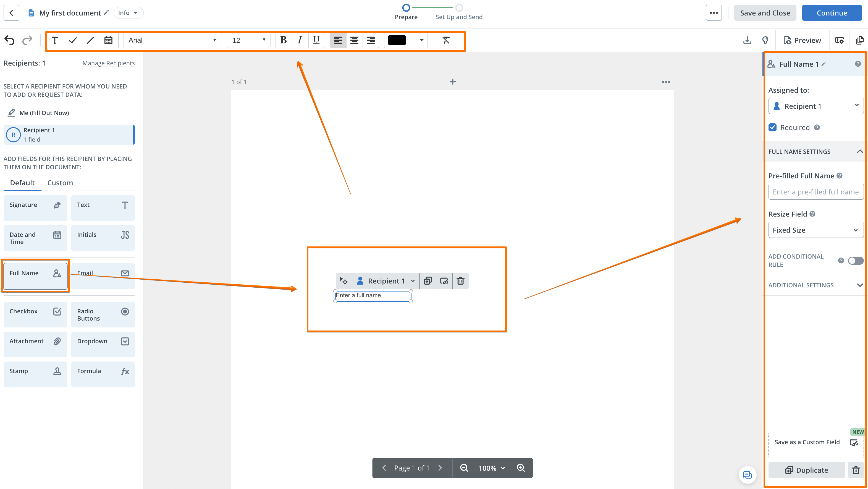This screenshot has width=868, height=489.
Task: Open the Arial font dropdown
Action: [x=172, y=40]
